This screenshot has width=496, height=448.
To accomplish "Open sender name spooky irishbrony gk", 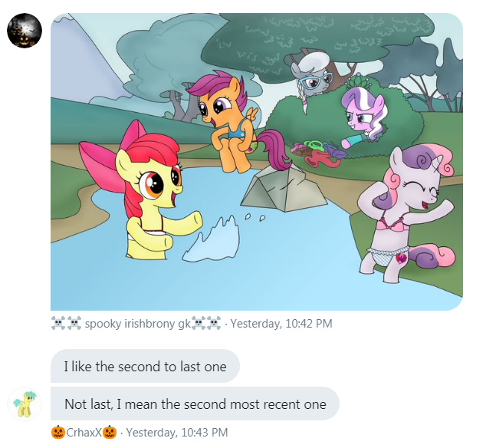I will [138, 324].
